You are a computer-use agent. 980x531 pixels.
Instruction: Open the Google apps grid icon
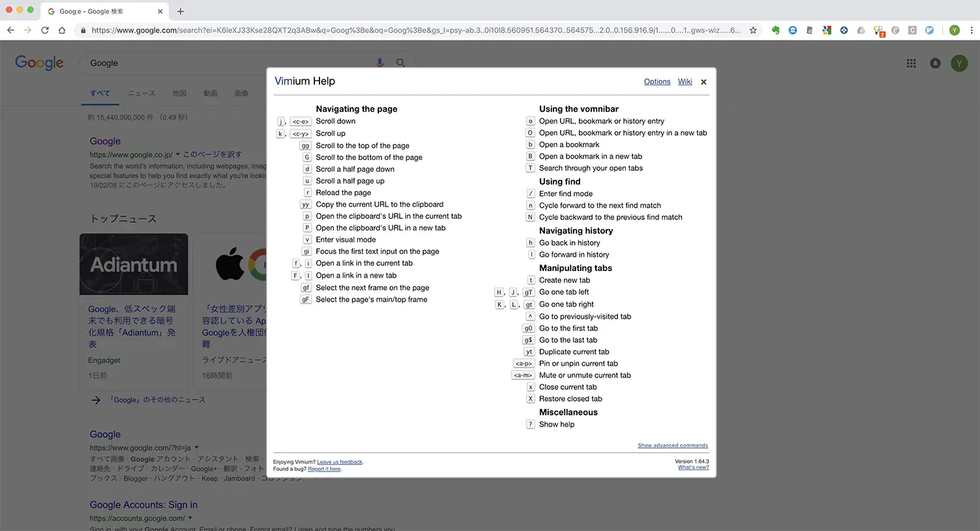click(x=911, y=63)
